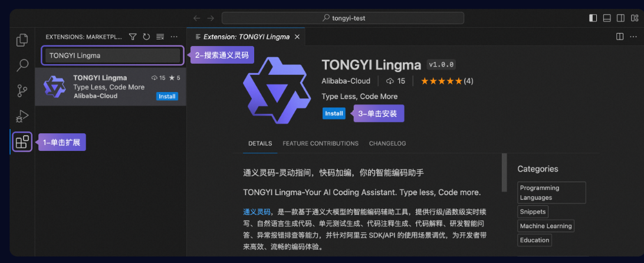644x263 pixels.
Task: Click the large TONGYI Lingma extension logo
Action: 275,90
